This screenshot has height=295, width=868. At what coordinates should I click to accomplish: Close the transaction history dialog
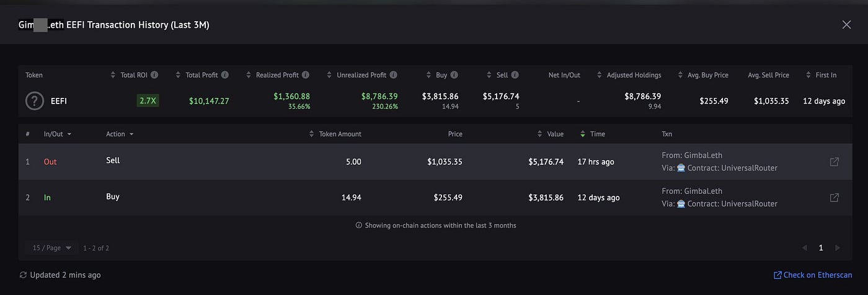click(846, 25)
